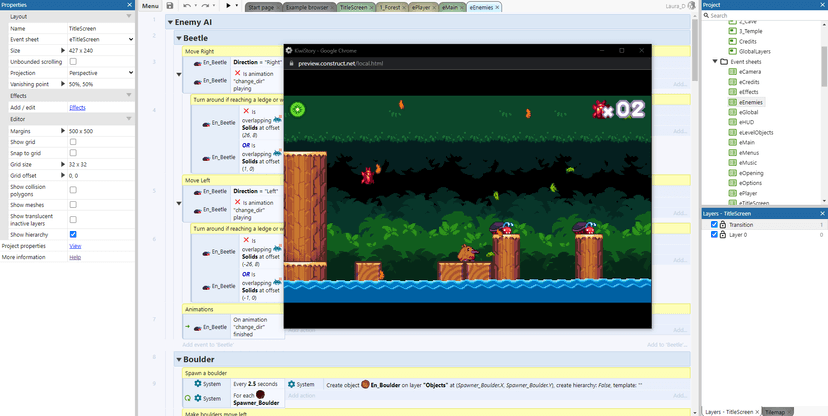Uncheck the Show hierarchy checkbox
The width and height of the screenshot is (828, 416).
tap(73, 234)
